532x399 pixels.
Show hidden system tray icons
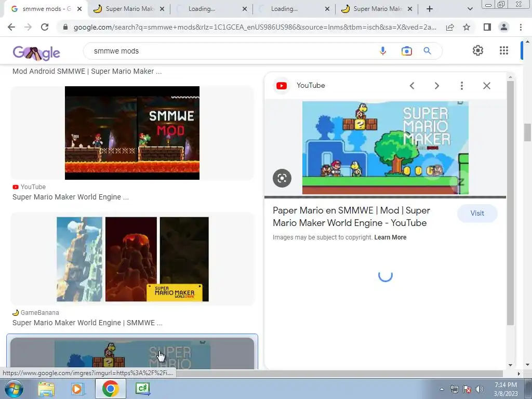click(x=442, y=389)
